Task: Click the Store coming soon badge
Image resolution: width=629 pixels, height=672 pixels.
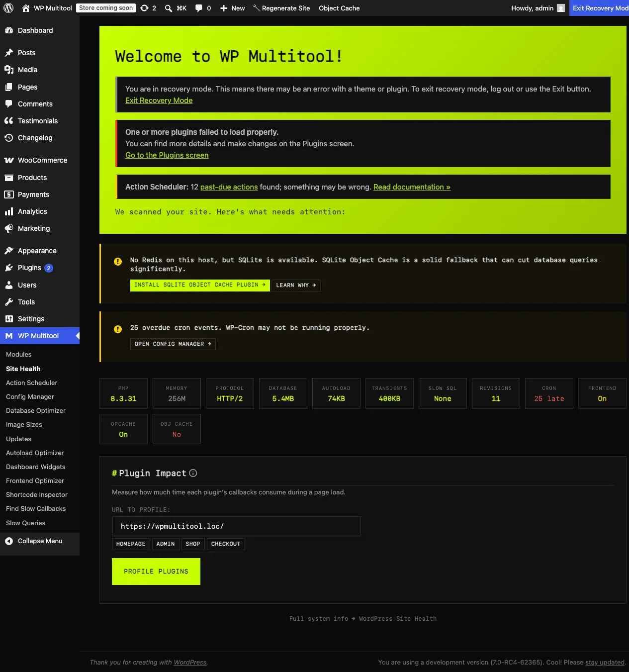Action: (x=106, y=8)
